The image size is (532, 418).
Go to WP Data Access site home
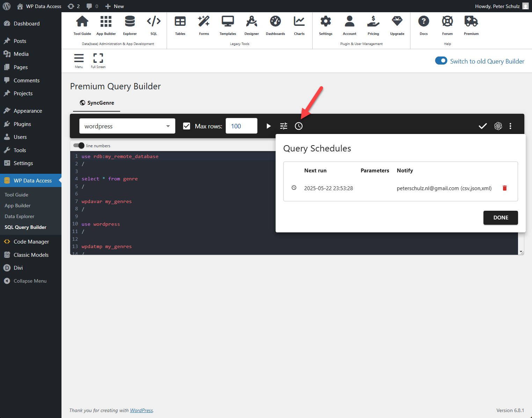[x=39, y=6]
